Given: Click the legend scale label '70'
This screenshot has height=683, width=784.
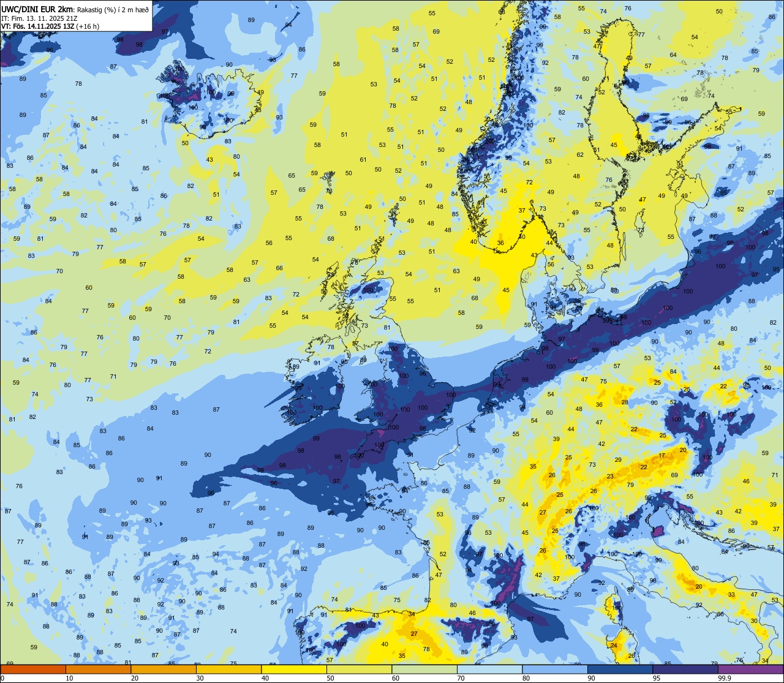Looking at the screenshot, I should [461, 678].
